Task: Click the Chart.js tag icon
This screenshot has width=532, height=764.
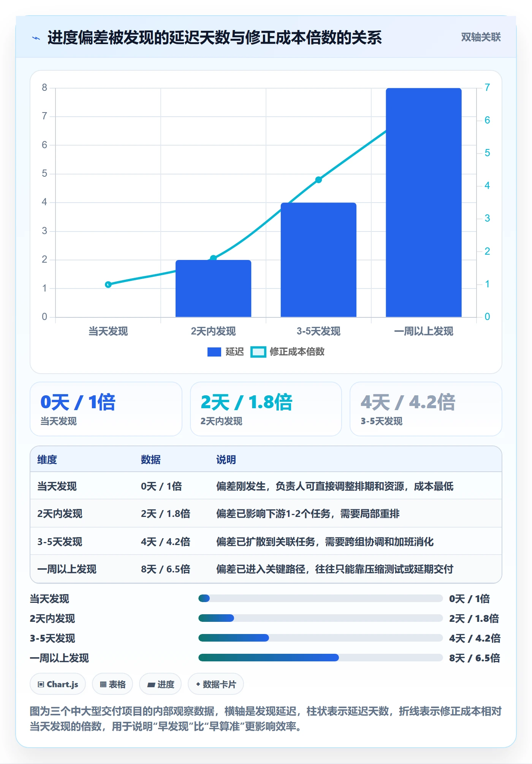Action: [x=41, y=685]
